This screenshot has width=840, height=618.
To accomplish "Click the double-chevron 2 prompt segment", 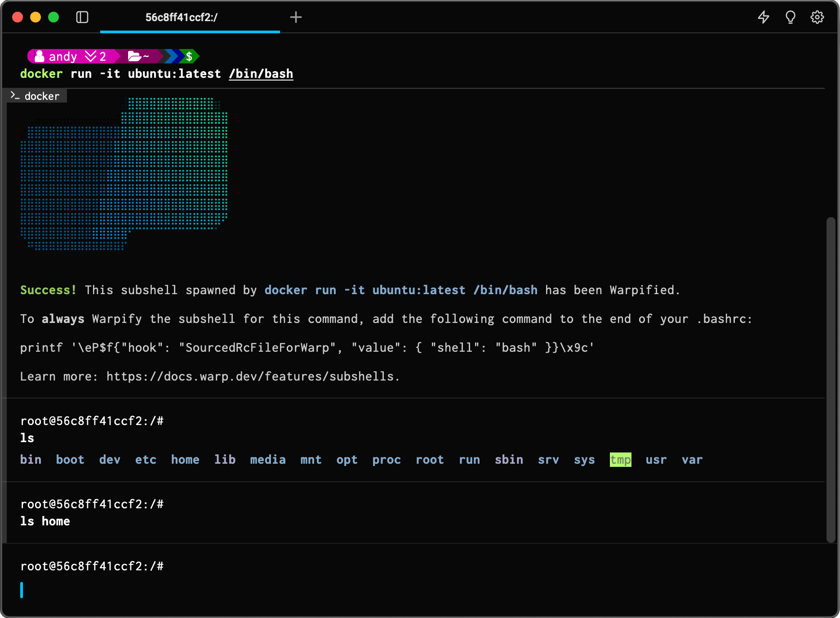I will pos(95,57).
